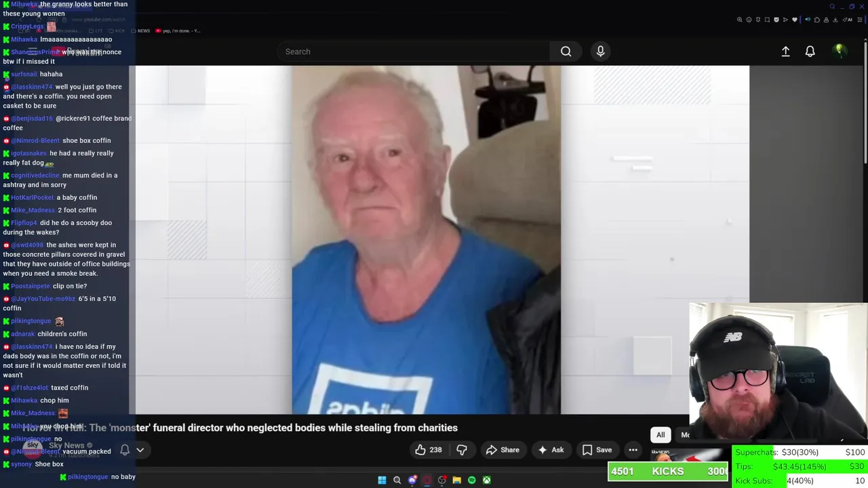Dislike the funeral director video

[x=462, y=449]
